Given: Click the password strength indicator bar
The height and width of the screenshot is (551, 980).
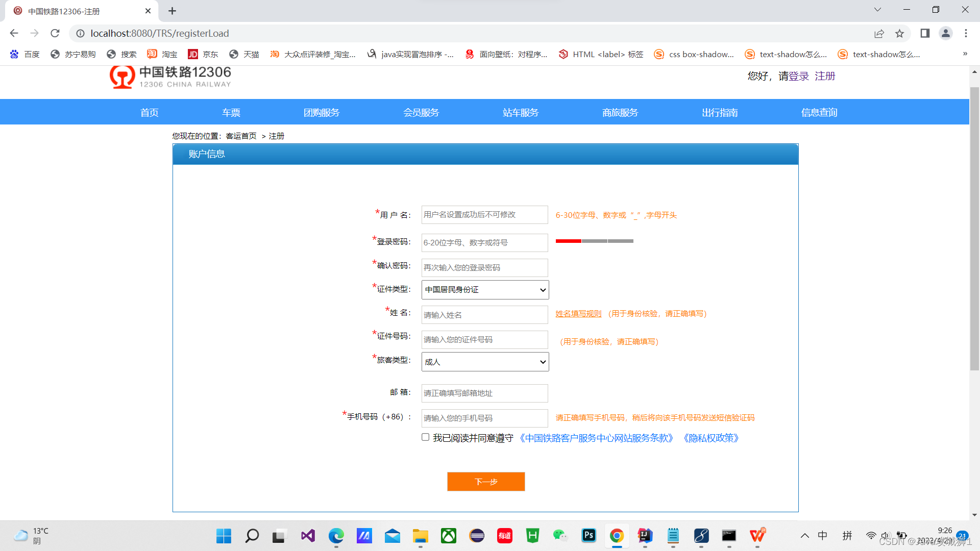Looking at the screenshot, I should (x=594, y=241).
